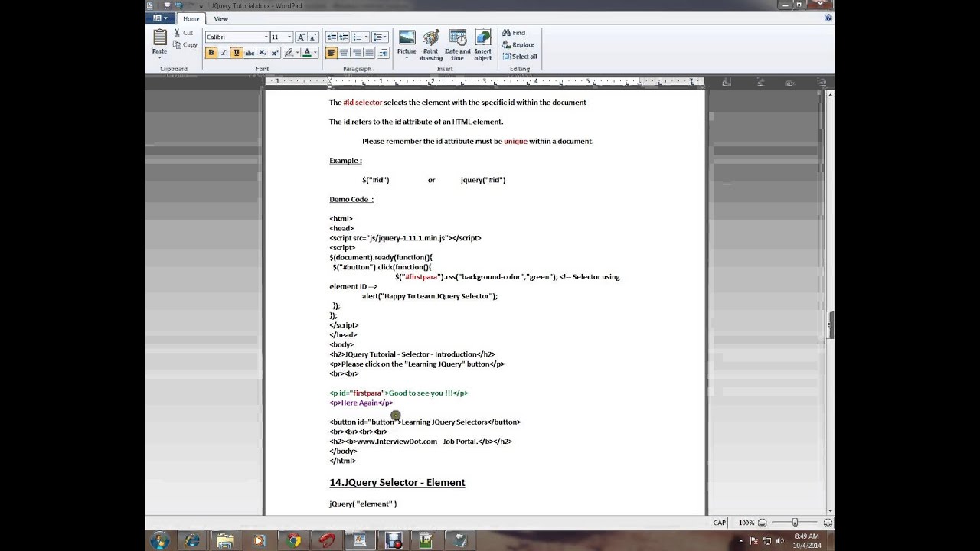The height and width of the screenshot is (551, 980).
Task: Expand the Paste options arrow
Action: point(159,58)
